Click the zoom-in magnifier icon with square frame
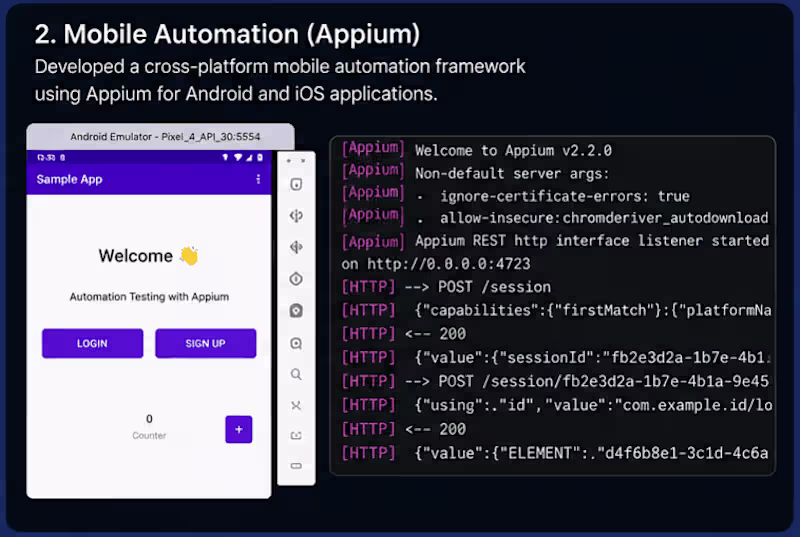The image size is (800, 537). coord(296,343)
